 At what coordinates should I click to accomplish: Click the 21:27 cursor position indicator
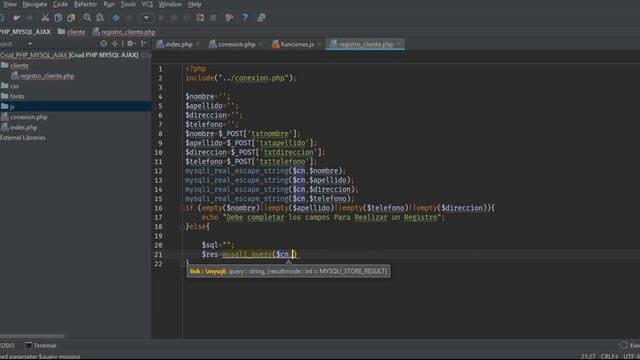(588, 356)
